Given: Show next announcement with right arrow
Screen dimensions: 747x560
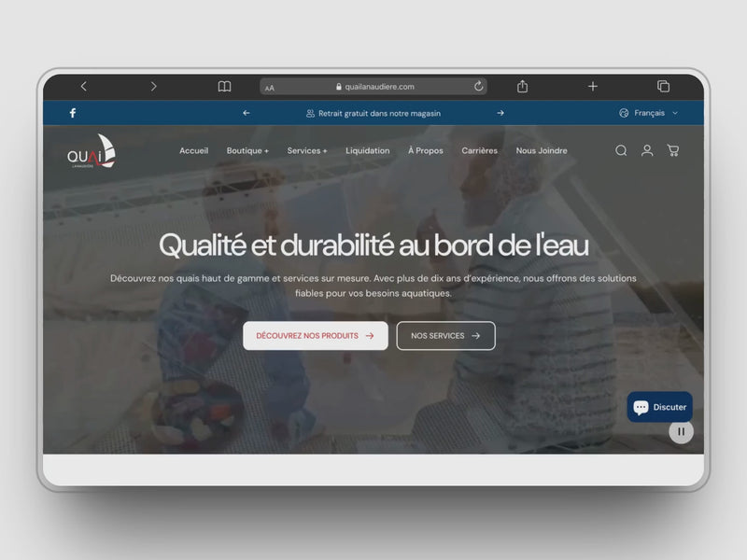Looking at the screenshot, I should [x=500, y=113].
